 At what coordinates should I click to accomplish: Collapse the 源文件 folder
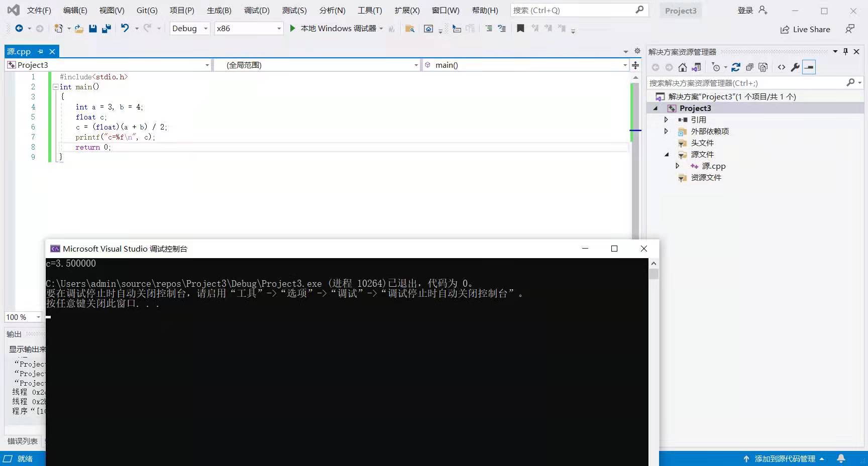coord(667,155)
